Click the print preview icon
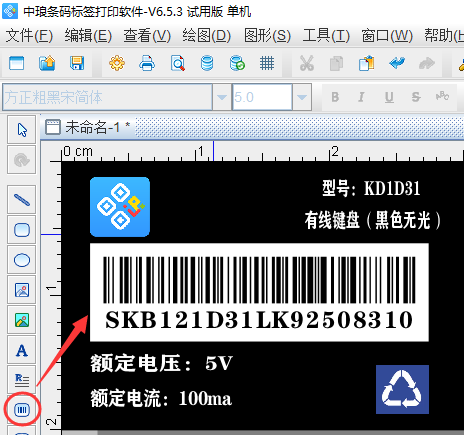464x435 pixels. (x=177, y=63)
